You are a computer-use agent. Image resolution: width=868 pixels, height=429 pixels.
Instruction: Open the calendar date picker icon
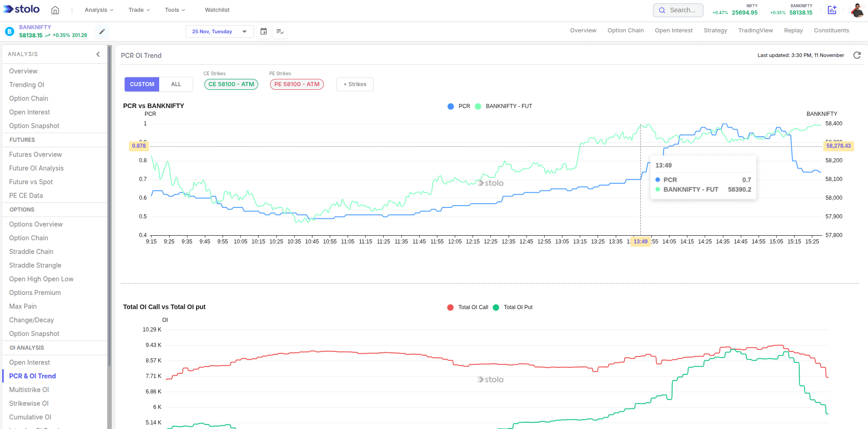tap(264, 31)
